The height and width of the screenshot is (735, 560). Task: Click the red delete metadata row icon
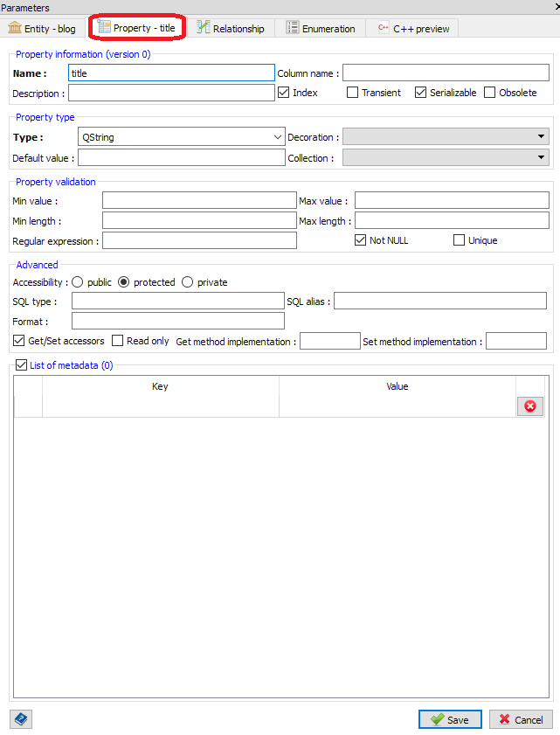(529, 406)
